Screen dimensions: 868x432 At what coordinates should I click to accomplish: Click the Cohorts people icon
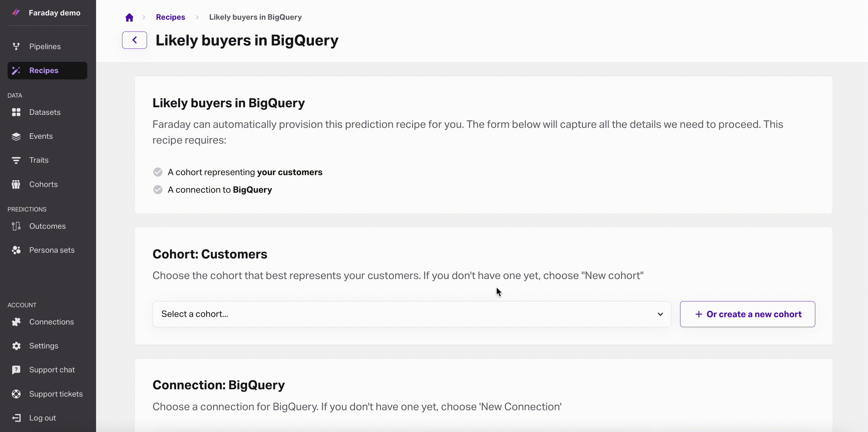tap(16, 184)
